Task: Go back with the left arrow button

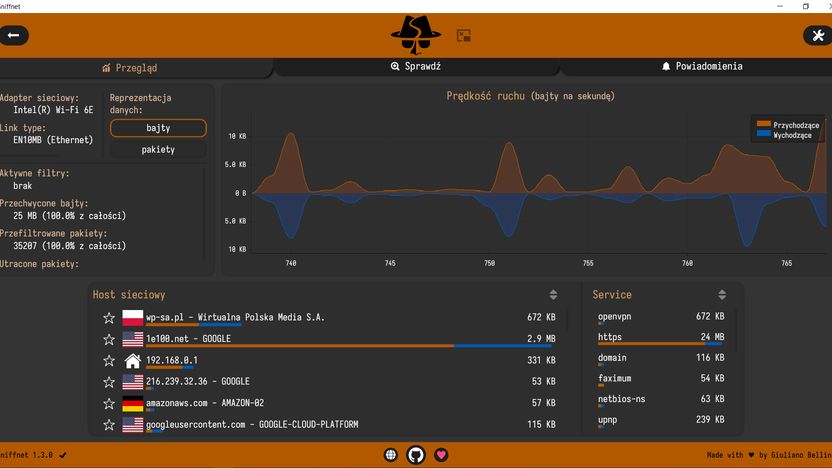Action: click(14, 36)
